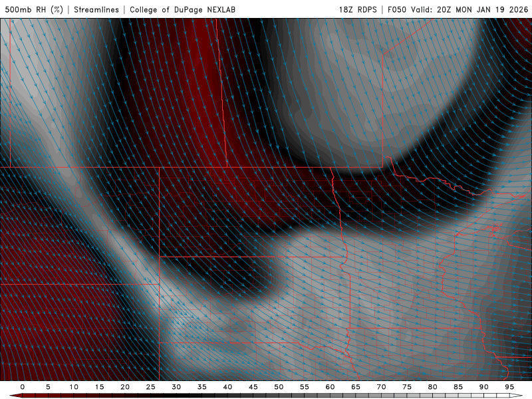Image resolution: width=532 pixels, height=399 pixels.
Task: Click the "35" label on color scale
Action: tap(202, 387)
